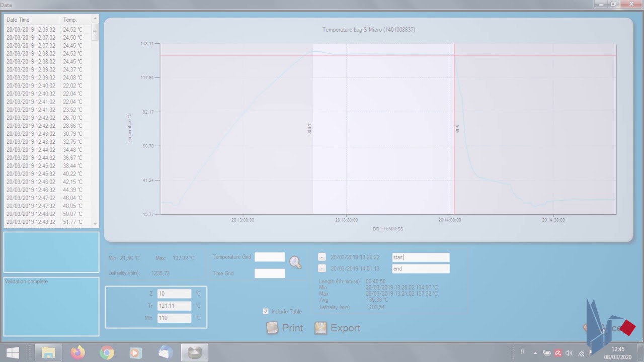The image size is (644, 362).
Task: Click the marker name field containing 'end'
Action: pos(421,268)
